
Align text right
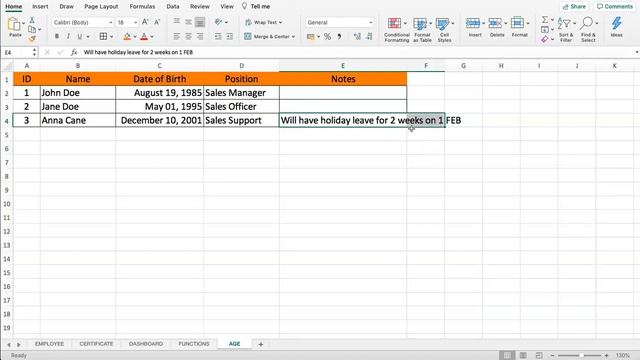tap(200, 37)
